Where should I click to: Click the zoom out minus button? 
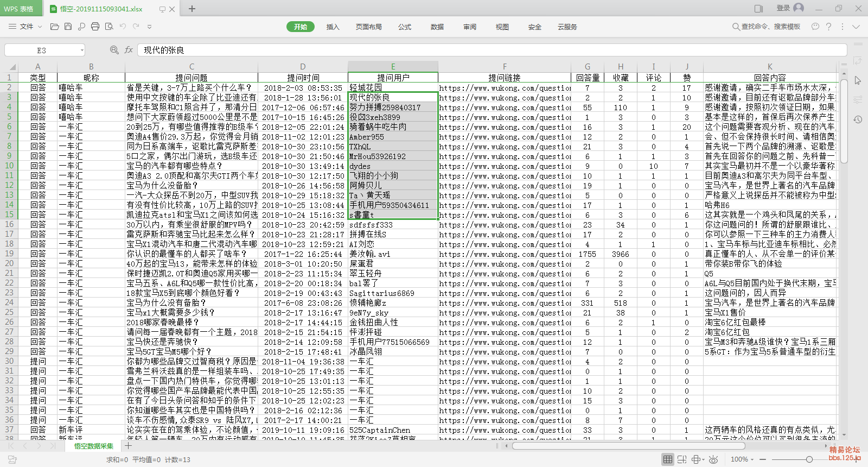pos(763,459)
